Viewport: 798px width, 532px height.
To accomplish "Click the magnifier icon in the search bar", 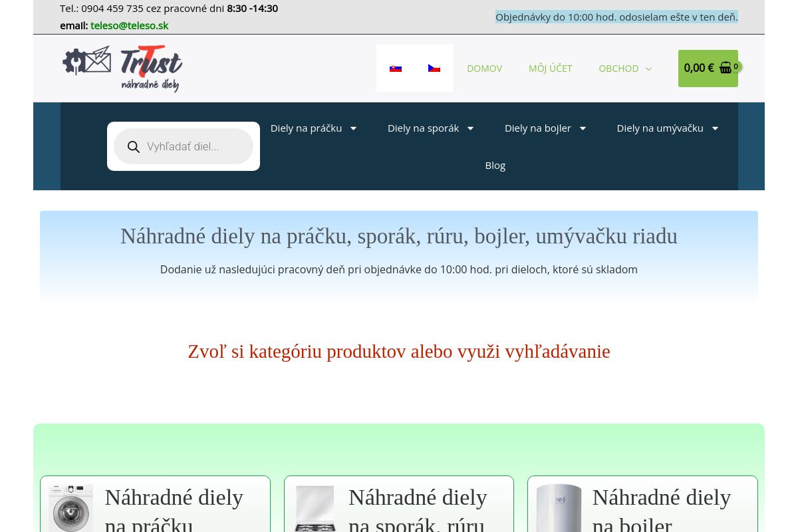I will click(x=134, y=146).
